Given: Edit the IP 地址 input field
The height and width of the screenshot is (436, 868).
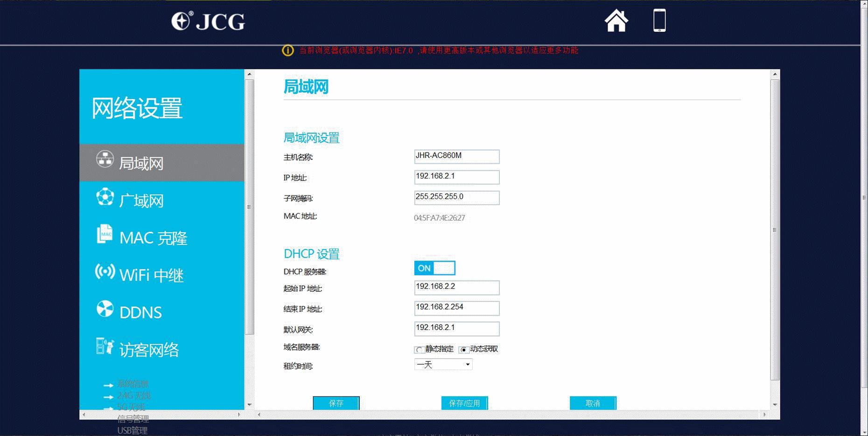Looking at the screenshot, I should pos(456,177).
